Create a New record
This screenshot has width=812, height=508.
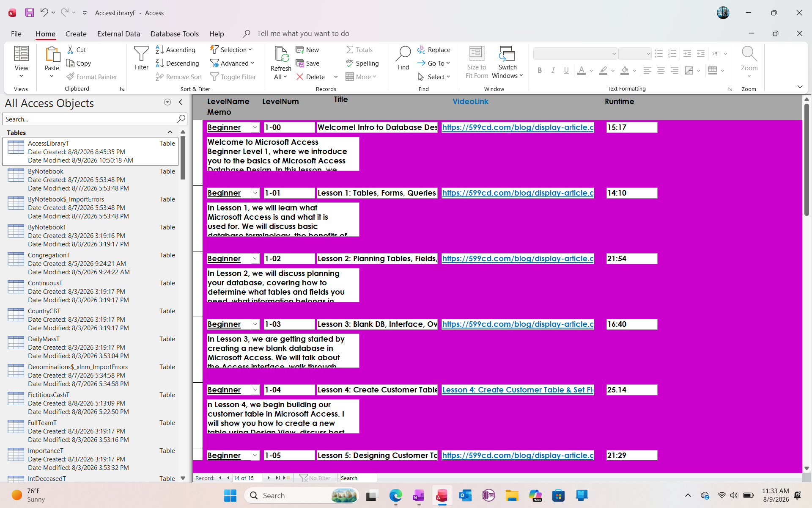(x=307, y=50)
